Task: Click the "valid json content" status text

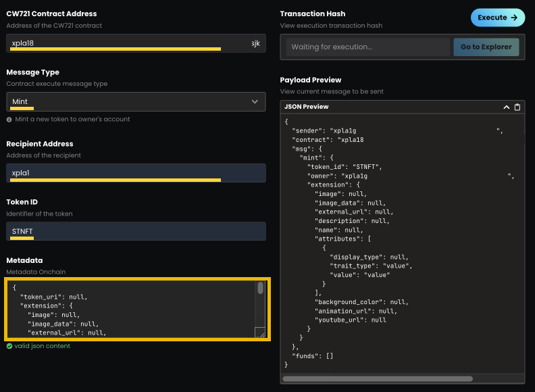Action: (x=42, y=346)
